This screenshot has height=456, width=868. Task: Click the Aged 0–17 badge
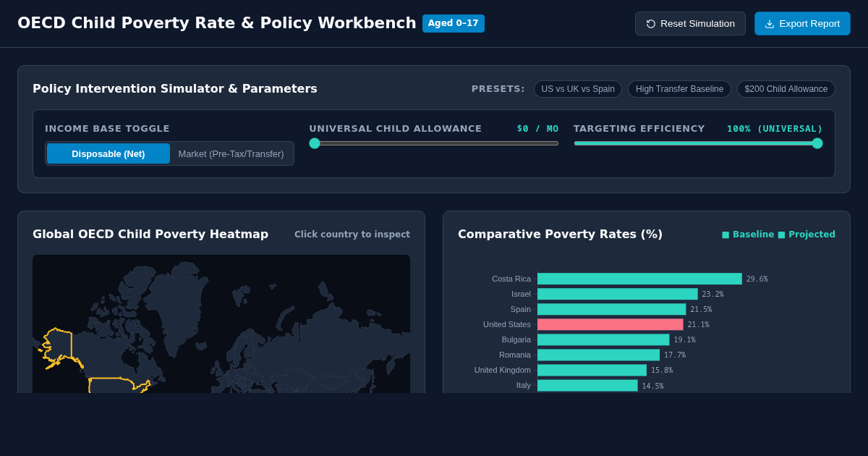coord(454,23)
